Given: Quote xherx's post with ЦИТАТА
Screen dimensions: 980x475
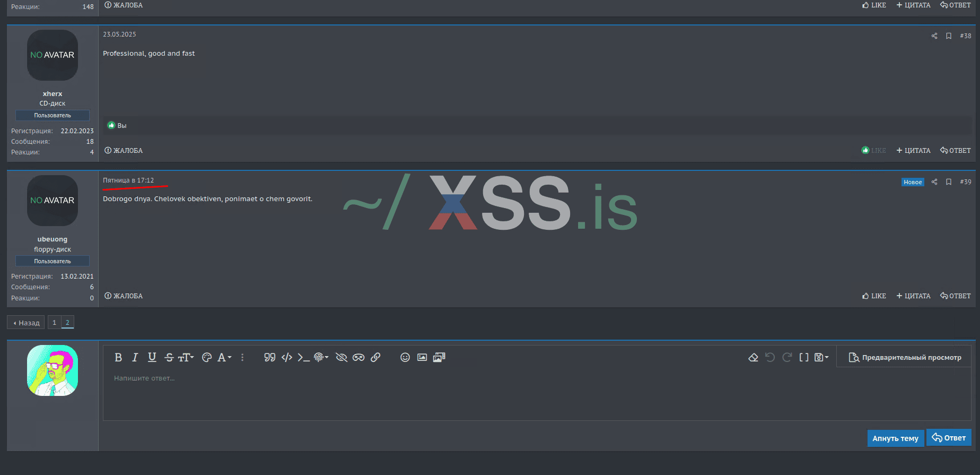Looking at the screenshot, I should click(913, 151).
